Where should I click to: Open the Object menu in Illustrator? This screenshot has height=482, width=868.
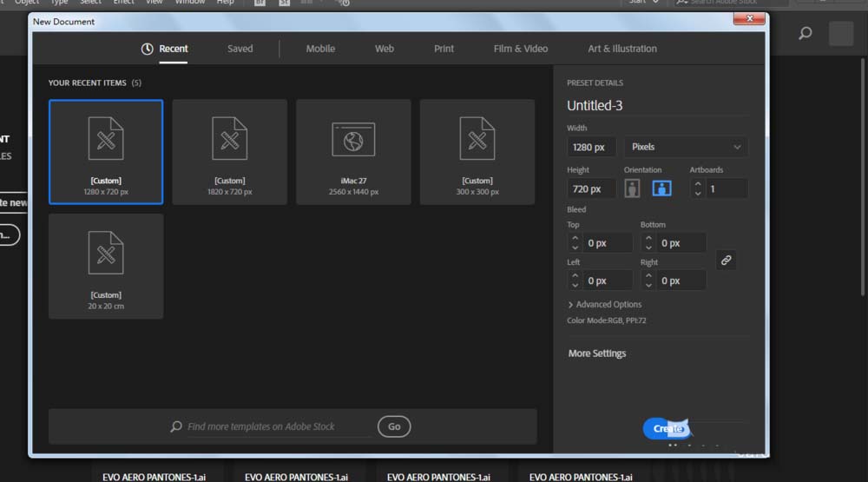coord(27,3)
